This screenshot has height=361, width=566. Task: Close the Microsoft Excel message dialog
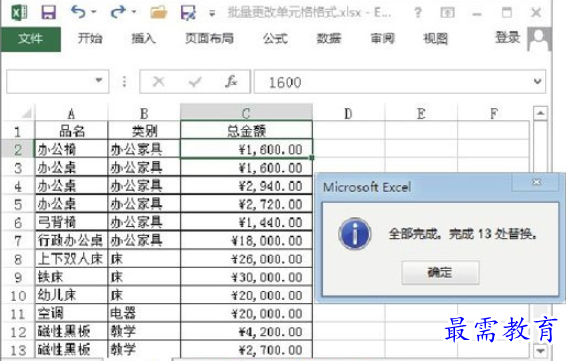[536, 182]
